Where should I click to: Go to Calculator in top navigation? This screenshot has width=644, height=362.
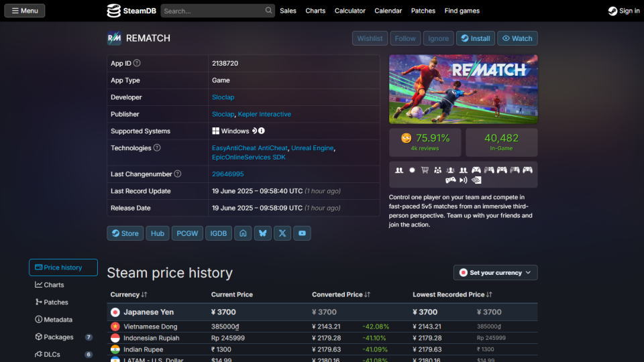[350, 11]
